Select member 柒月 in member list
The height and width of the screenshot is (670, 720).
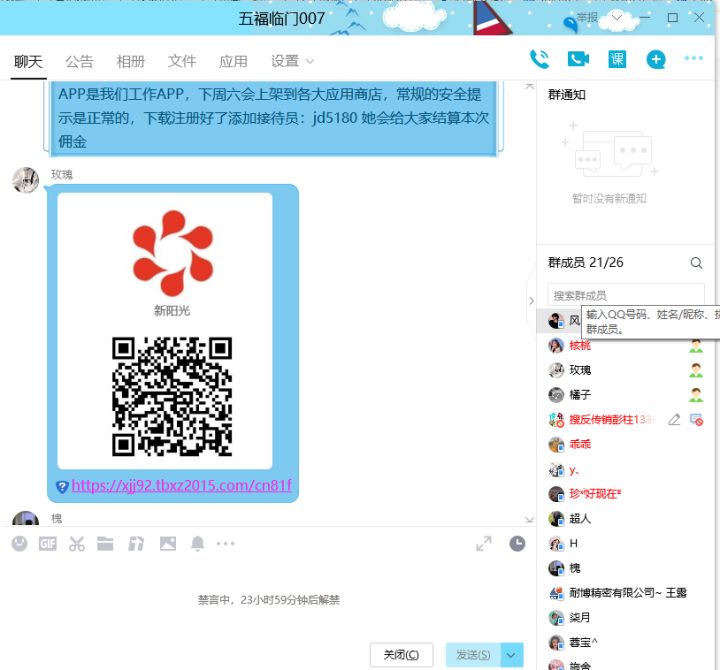coord(625,618)
